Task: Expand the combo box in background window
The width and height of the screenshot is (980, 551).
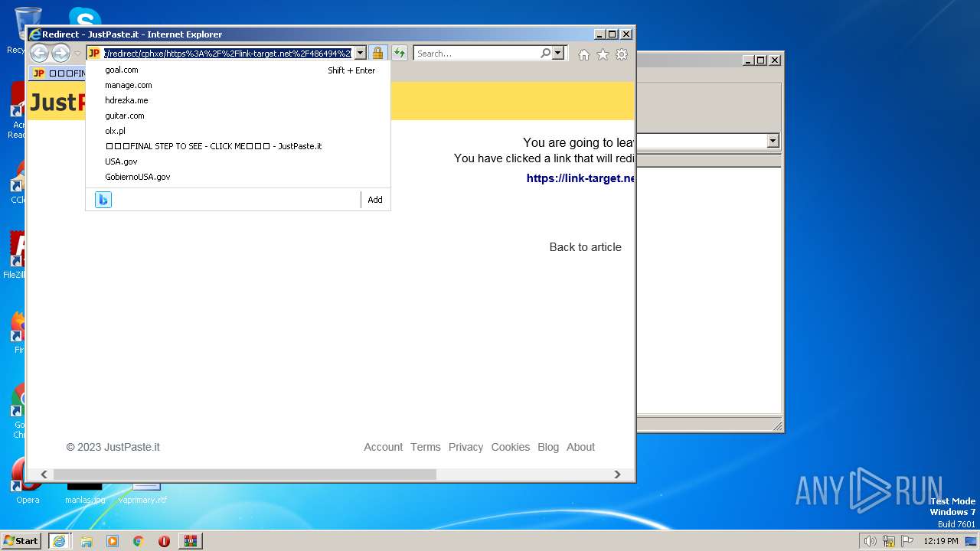Action: [x=773, y=141]
